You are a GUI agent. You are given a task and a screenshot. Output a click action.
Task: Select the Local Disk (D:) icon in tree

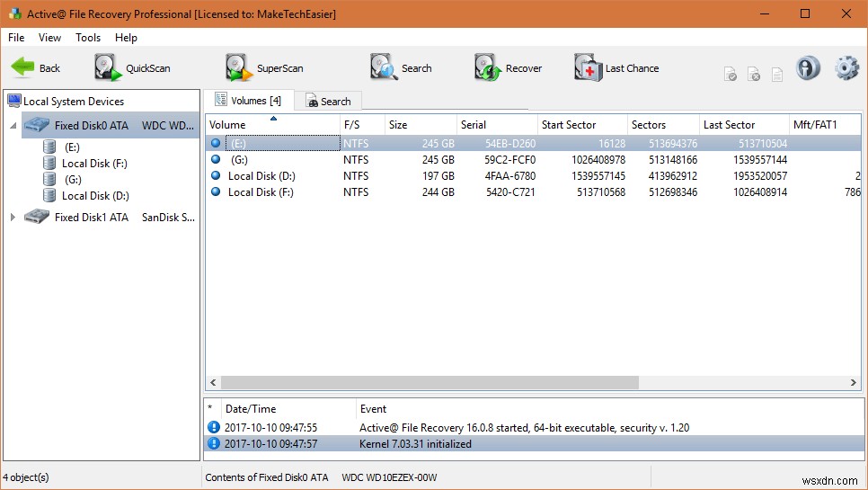[x=49, y=195]
